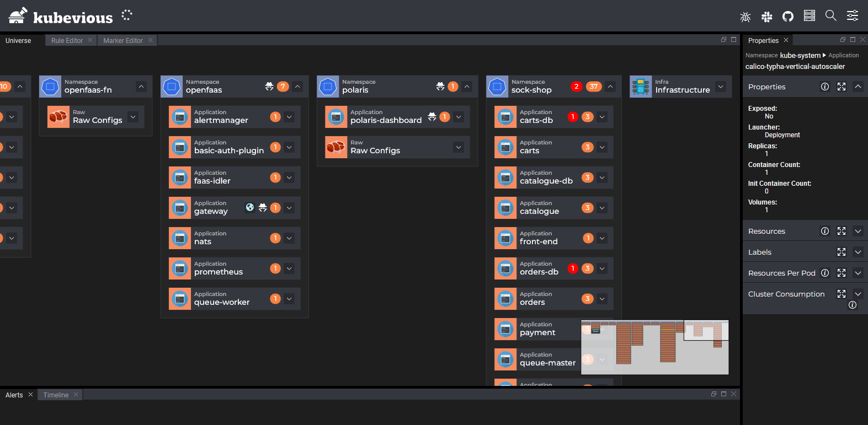
Task: Collapse the Properties section
Action: point(858,87)
